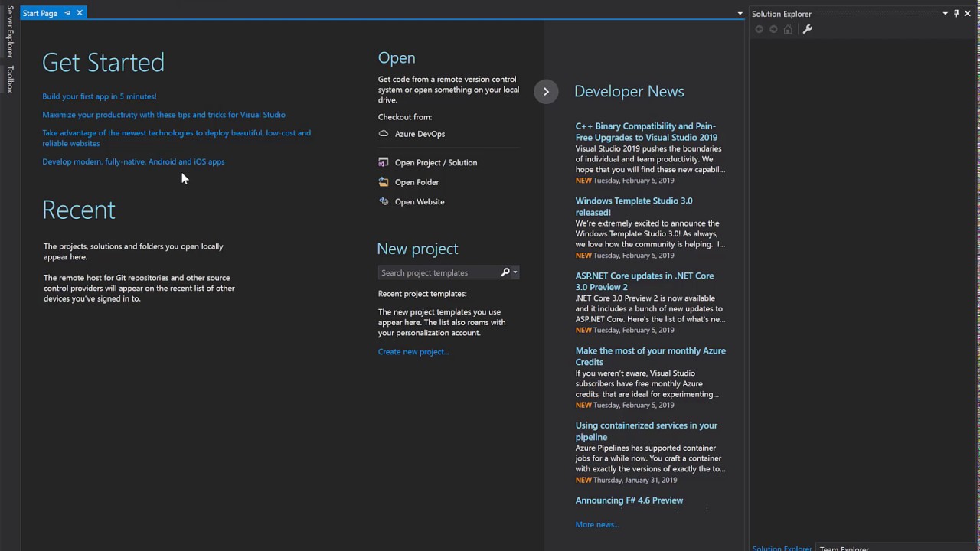Open ASP.NET Core updates news article
The image size is (980, 551).
click(645, 282)
